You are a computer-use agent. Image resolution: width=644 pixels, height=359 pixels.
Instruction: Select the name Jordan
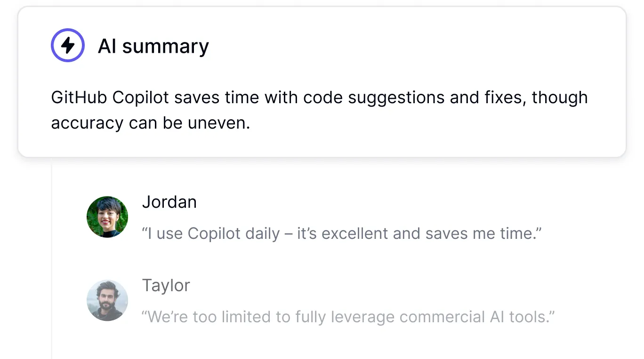tap(169, 202)
